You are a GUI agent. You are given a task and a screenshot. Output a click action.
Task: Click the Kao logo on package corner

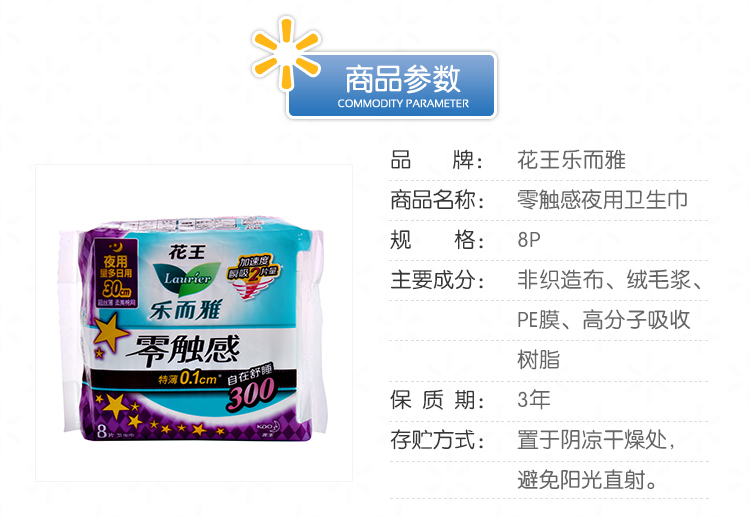tap(267, 428)
